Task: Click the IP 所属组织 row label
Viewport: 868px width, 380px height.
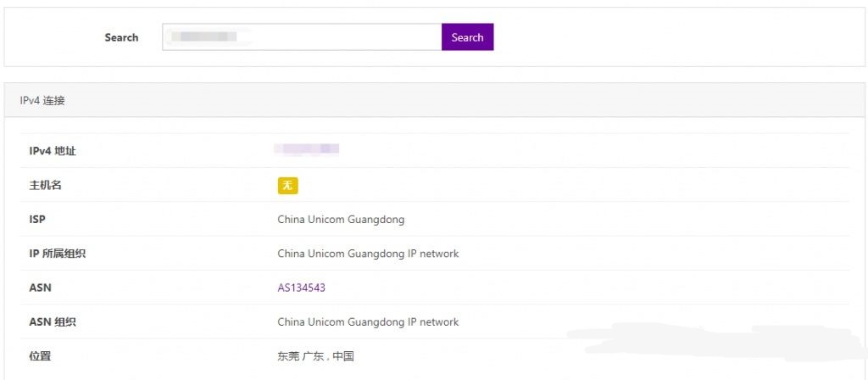Action: pos(57,254)
